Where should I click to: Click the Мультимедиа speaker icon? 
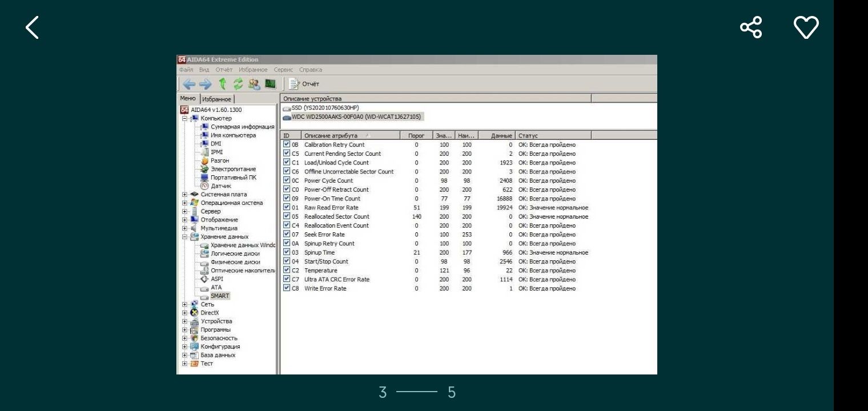point(194,228)
